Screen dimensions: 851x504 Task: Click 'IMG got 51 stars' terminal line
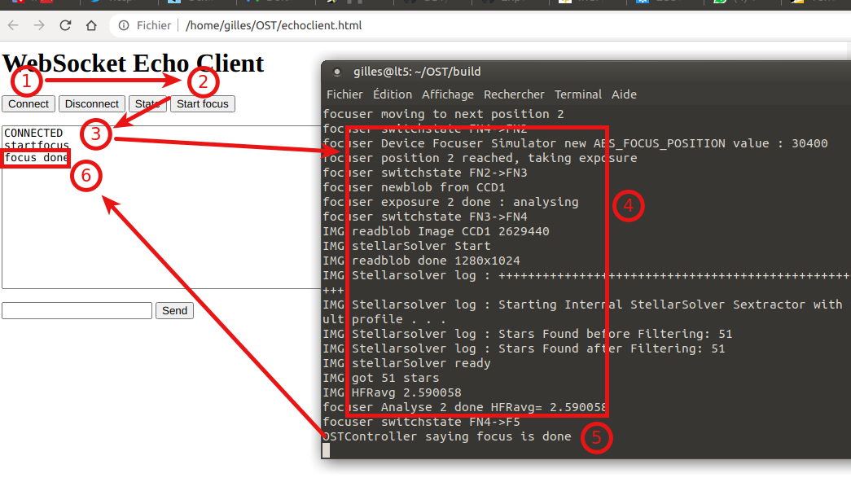point(381,378)
